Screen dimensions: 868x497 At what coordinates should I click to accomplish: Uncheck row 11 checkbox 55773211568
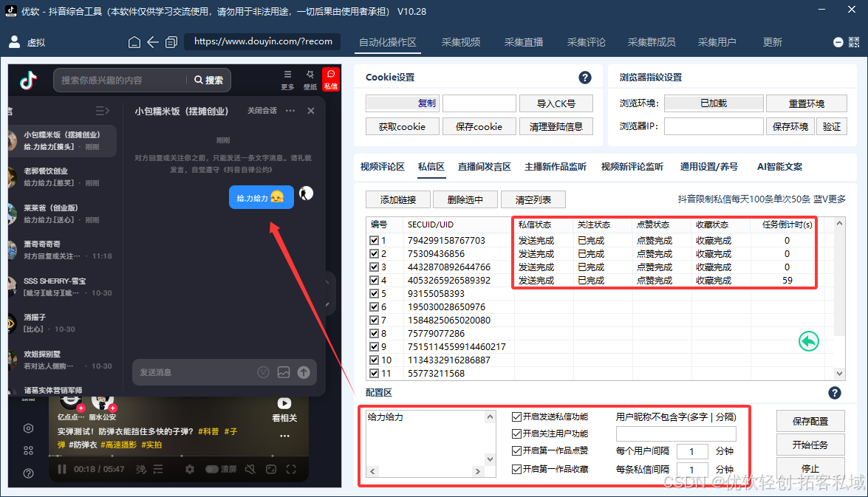pyautogui.click(x=375, y=374)
